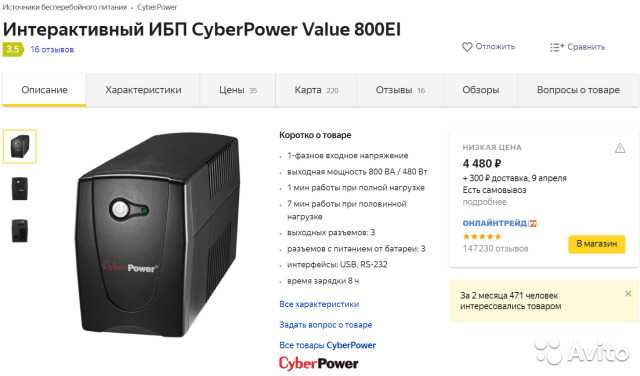Click the badge icon next to ОНЛАЙНТРЕЙД
The width and height of the screenshot is (640, 376).
(x=532, y=223)
